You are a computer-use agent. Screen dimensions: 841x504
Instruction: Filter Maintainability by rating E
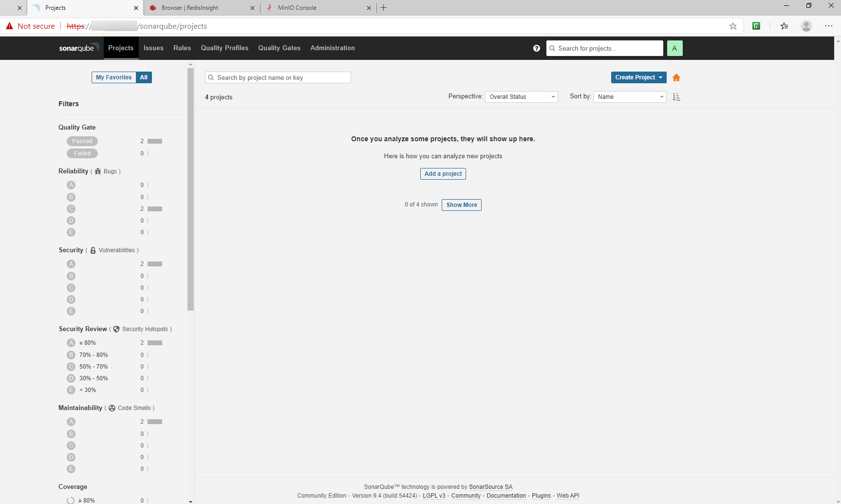click(71, 469)
